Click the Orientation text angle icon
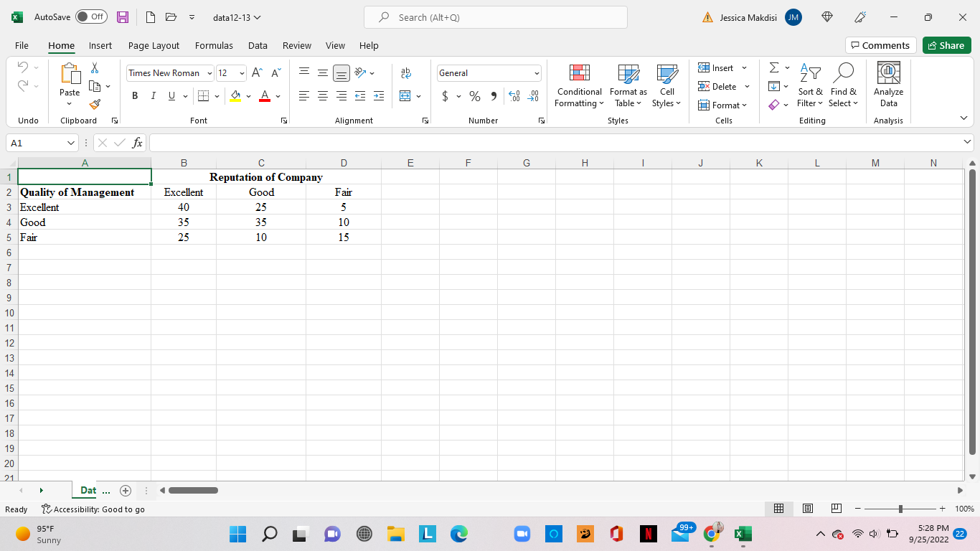 (x=361, y=72)
